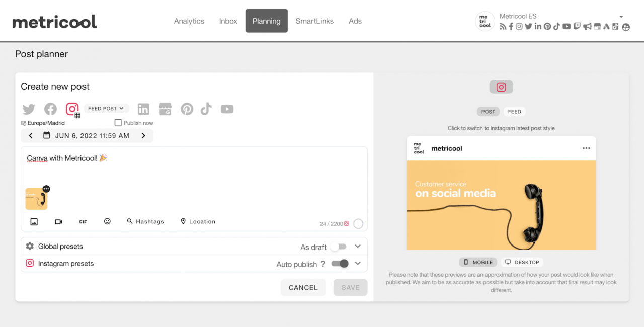Enable the Publish now checkbox
This screenshot has width=644, height=327.
coord(118,122)
